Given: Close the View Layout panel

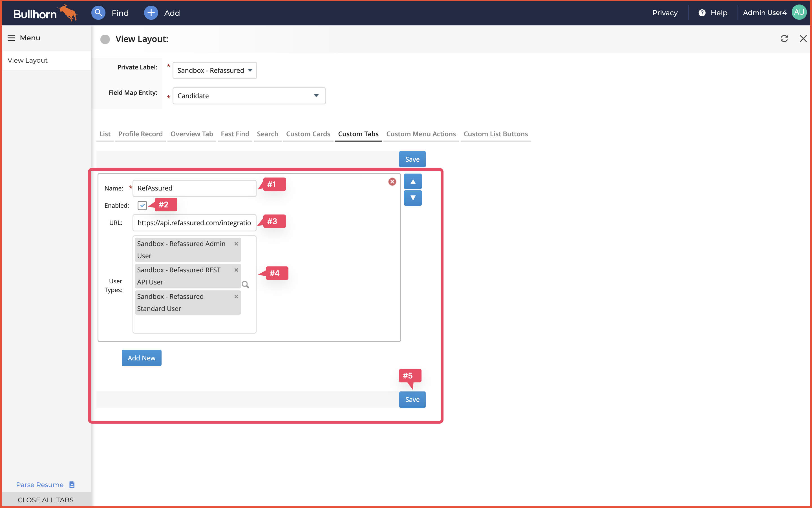Looking at the screenshot, I should pos(803,39).
